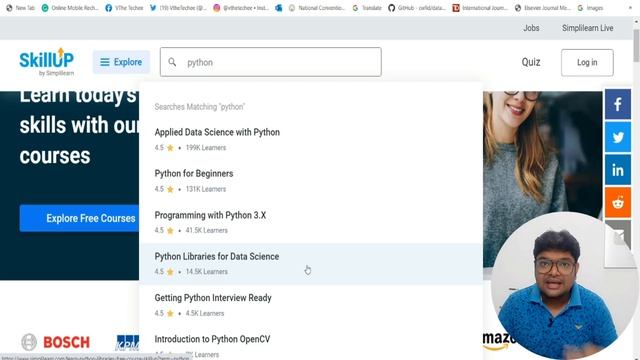The height and width of the screenshot is (360, 640).
Task: Click Searches Matching "python" heading
Action: click(200, 107)
